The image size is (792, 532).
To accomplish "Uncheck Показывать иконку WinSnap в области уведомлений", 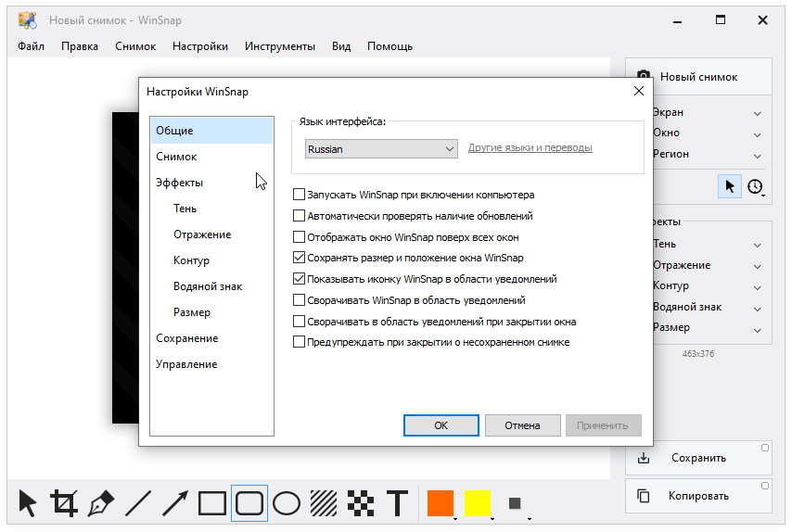I will (299, 279).
